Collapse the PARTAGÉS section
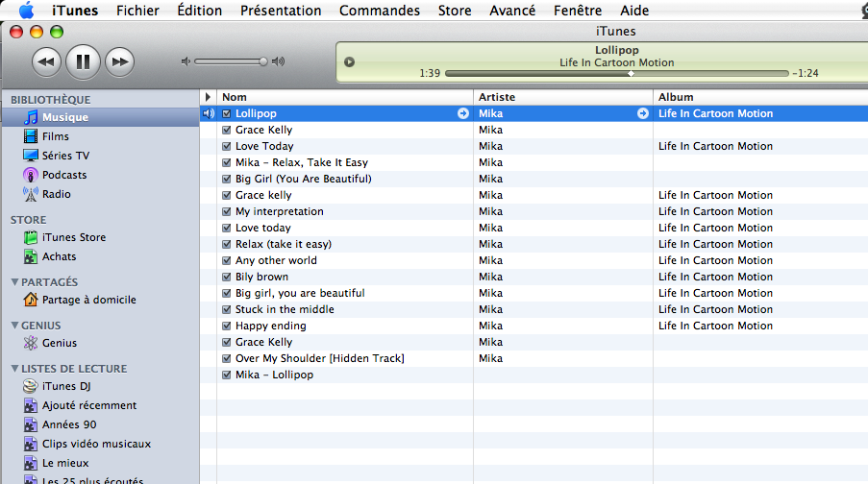The image size is (868, 484). click(x=15, y=282)
